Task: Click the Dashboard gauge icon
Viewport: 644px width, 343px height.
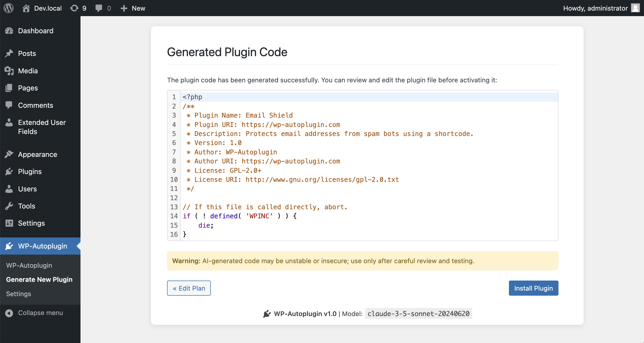Action: click(x=9, y=31)
